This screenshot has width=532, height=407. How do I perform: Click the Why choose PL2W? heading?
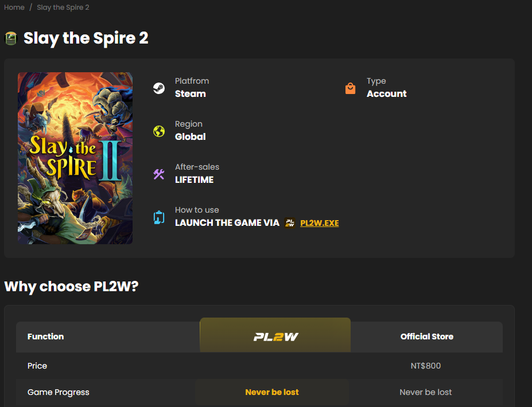tap(71, 287)
